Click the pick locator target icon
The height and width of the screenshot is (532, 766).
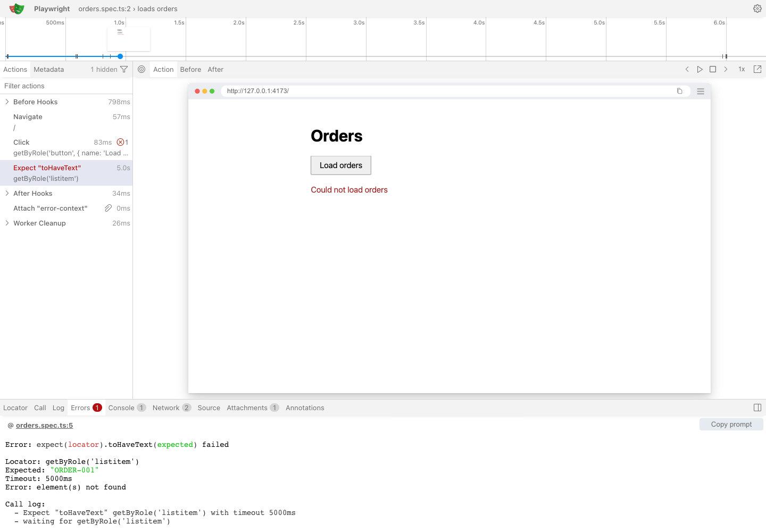(x=141, y=69)
